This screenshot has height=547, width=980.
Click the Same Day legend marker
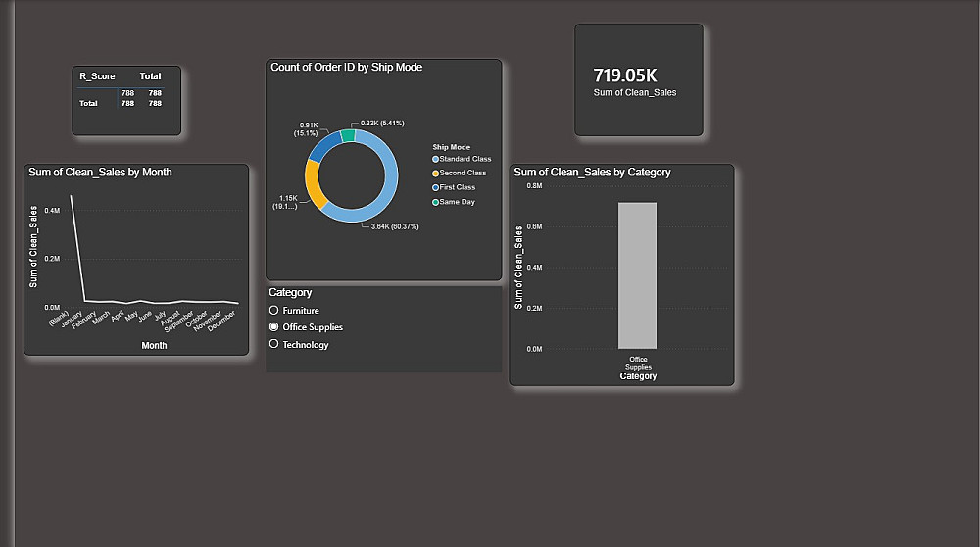pyautogui.click(x=436, y=202)
